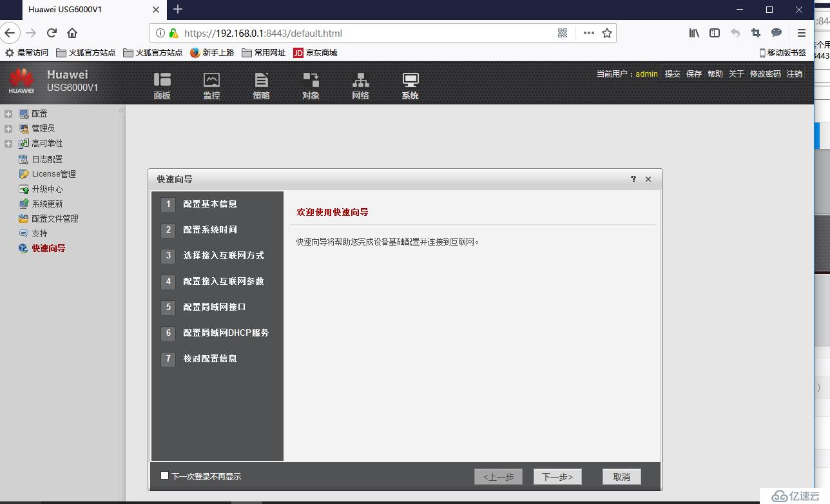This screenshot has height=504, width=830.
Task: Open the Firefox library icon
Action: pos(694,33)
